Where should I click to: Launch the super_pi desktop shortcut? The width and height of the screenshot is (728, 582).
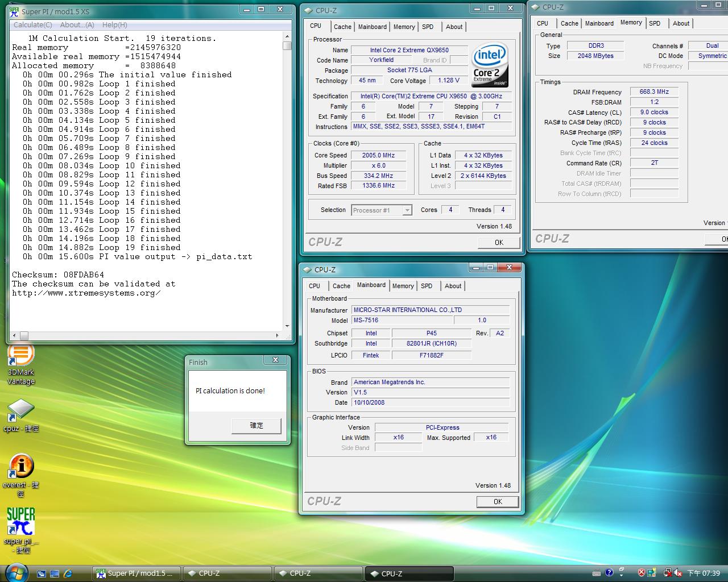[x=20, y=530]
